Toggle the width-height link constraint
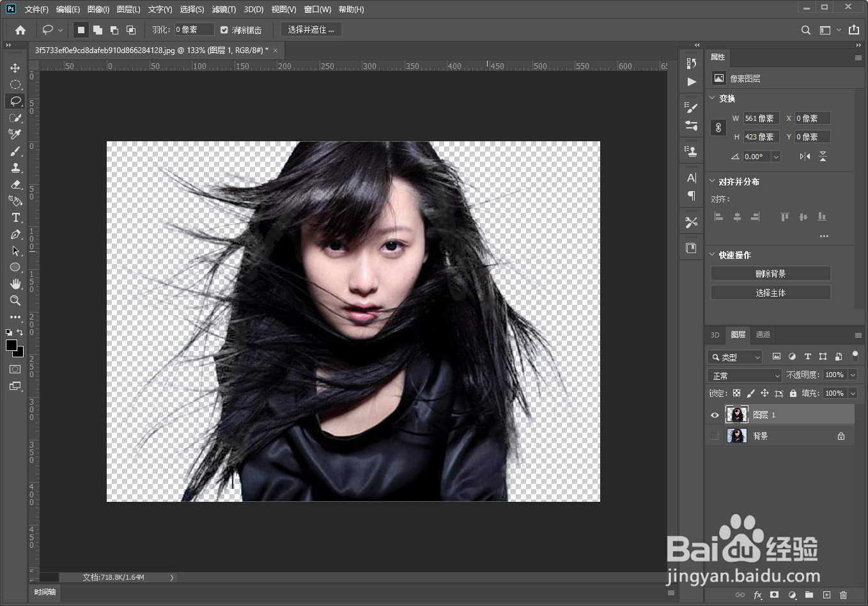Image resolution: width=868 pixels, height=606 pixels. (x=718, y=127)
